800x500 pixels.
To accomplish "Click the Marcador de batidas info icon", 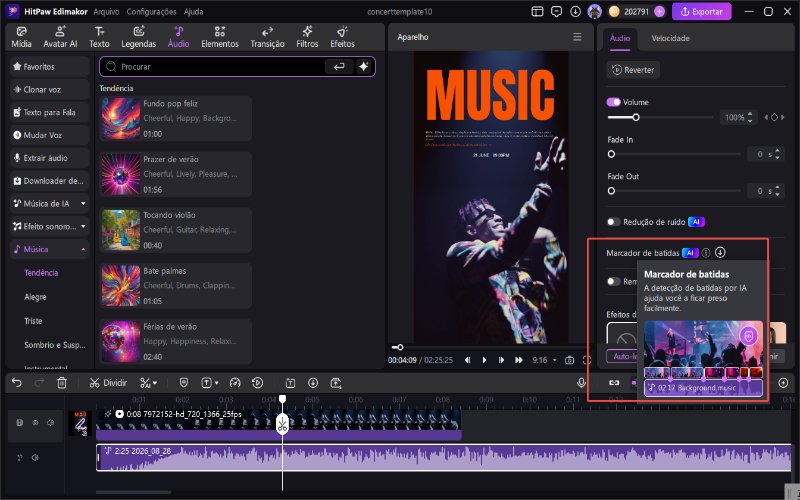I will (x=706, y=253).
